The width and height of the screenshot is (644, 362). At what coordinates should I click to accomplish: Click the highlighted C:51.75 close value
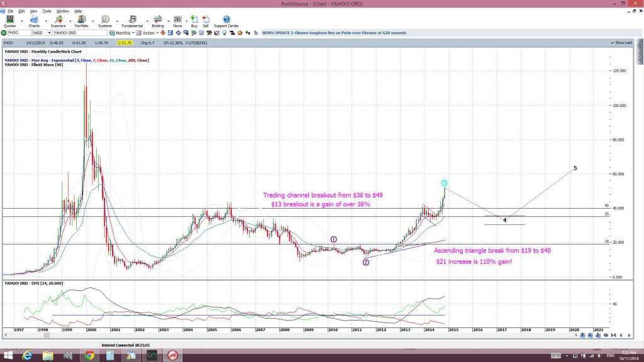[125, 43]
